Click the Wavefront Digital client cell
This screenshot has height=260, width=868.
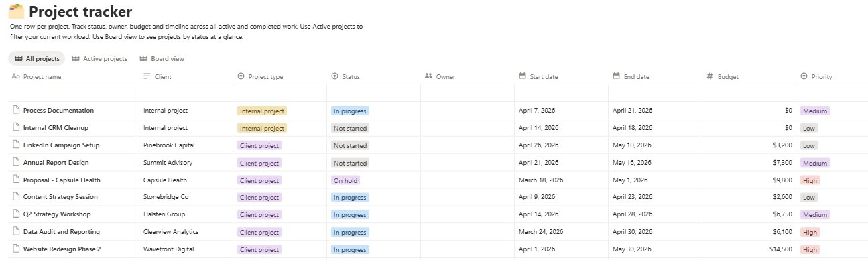pos(186,249)
